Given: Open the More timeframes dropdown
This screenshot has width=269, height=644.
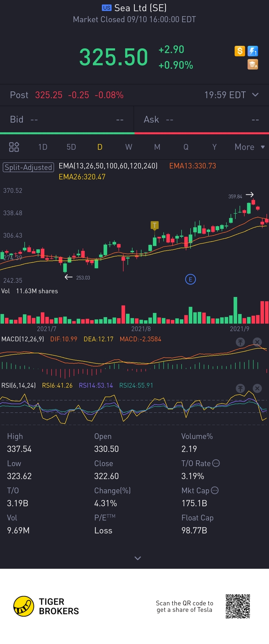Looking at the screenshot, I should (x=250, y=147).
